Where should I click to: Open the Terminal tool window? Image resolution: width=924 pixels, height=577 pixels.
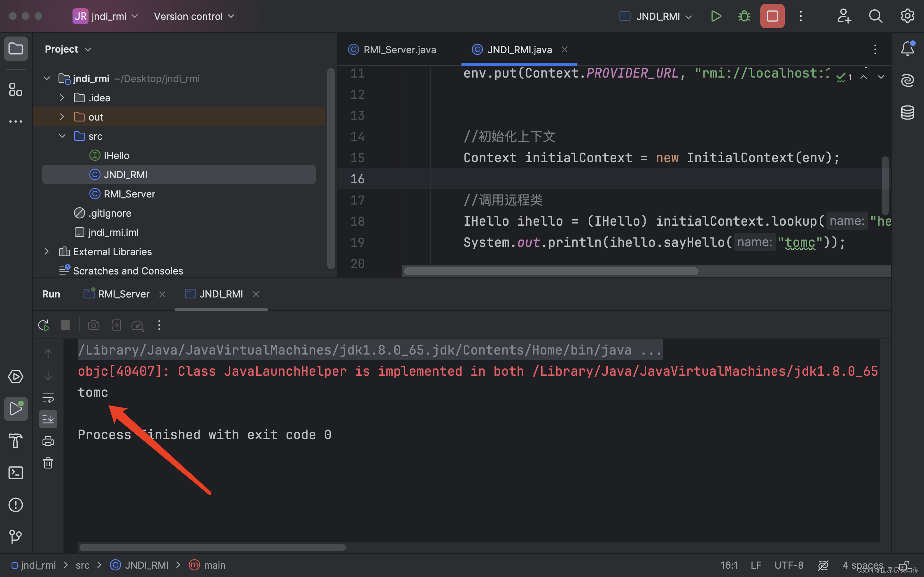click(16, 473)
